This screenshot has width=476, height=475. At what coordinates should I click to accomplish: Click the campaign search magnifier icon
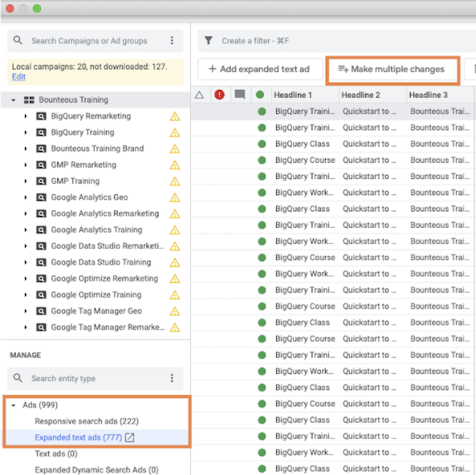pyautogui.click(x=18, y=40)
